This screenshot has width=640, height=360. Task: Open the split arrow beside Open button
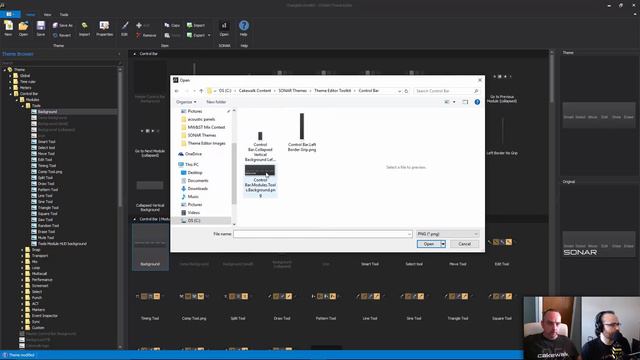coord(443,244)
